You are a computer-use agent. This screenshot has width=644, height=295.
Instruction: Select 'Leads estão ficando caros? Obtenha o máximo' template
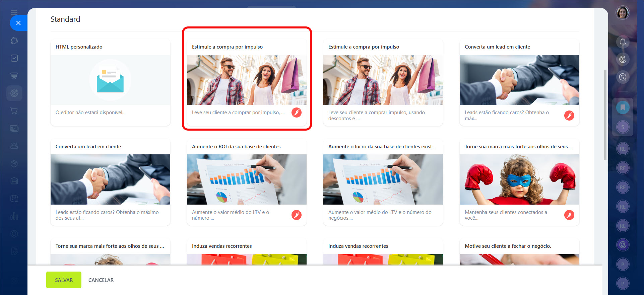point(110,182)
